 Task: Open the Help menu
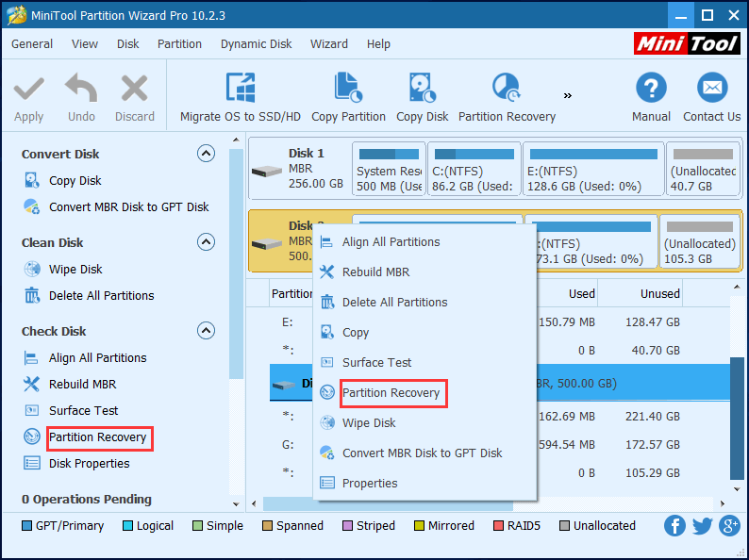(378, 44)
